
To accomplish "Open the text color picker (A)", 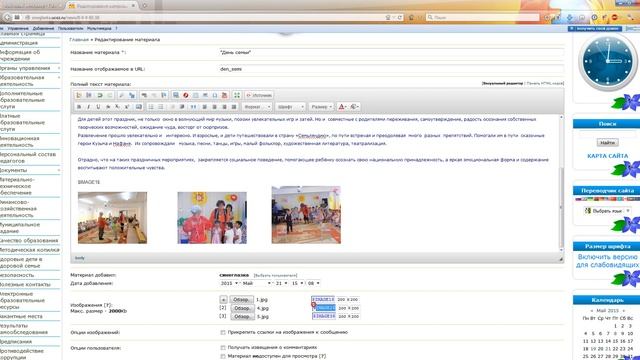I will coord(342,107).
